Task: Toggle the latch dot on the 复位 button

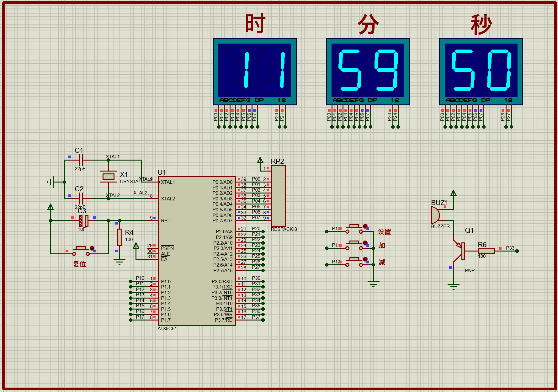Action: [x=92, y=248]
